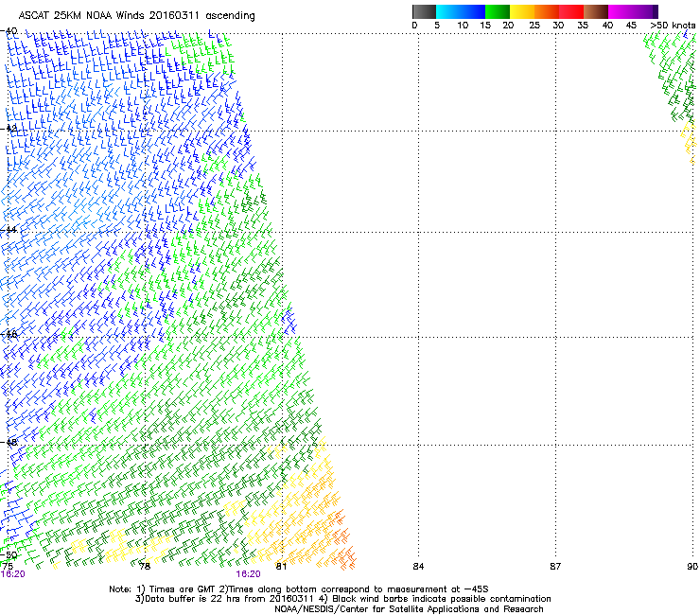Click the purple '16:20' time beneath longitude 75
The width and height of the screenshot is (700, 615).
point(13,574)
